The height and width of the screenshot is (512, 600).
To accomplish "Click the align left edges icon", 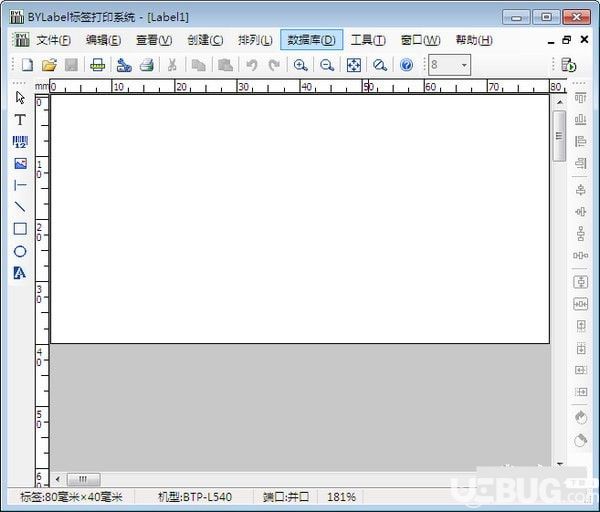I will point(580,141).
